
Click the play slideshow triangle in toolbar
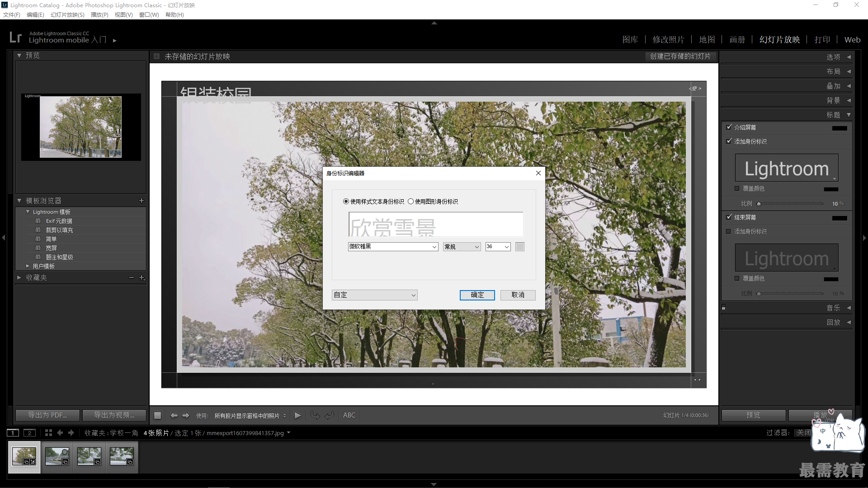tap(297, 415)
